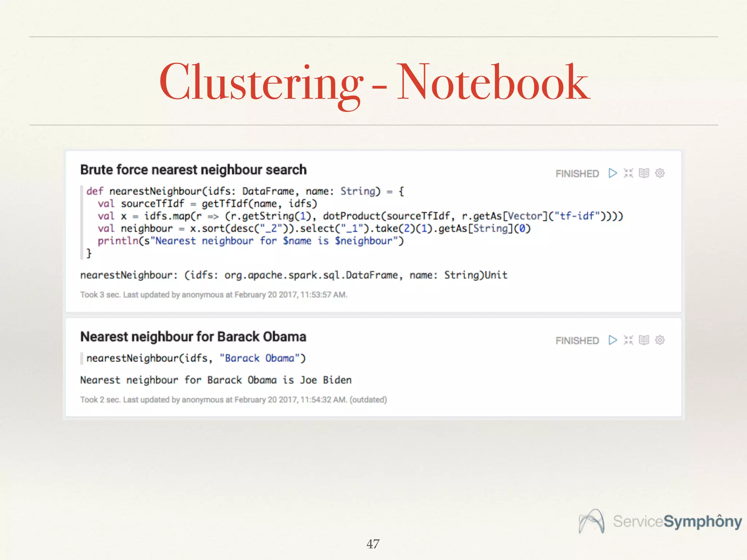This screenshot has width=747, height=560.
Task: Open settings gear of Barack Obama paragraph
Action: coord(659,340)
